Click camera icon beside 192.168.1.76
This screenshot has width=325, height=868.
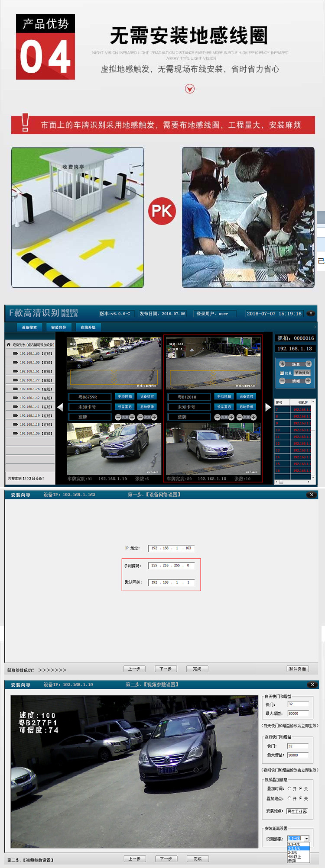(x=16, y=389)
